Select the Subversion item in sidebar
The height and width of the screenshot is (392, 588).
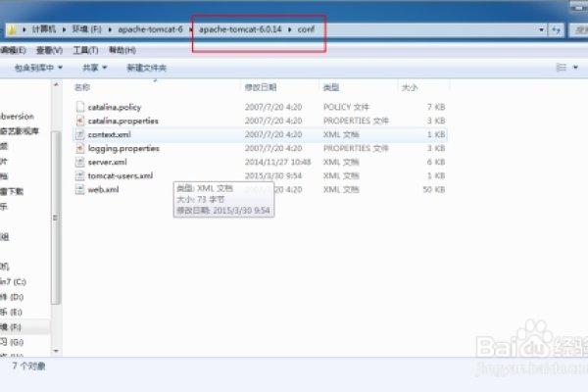17,117
